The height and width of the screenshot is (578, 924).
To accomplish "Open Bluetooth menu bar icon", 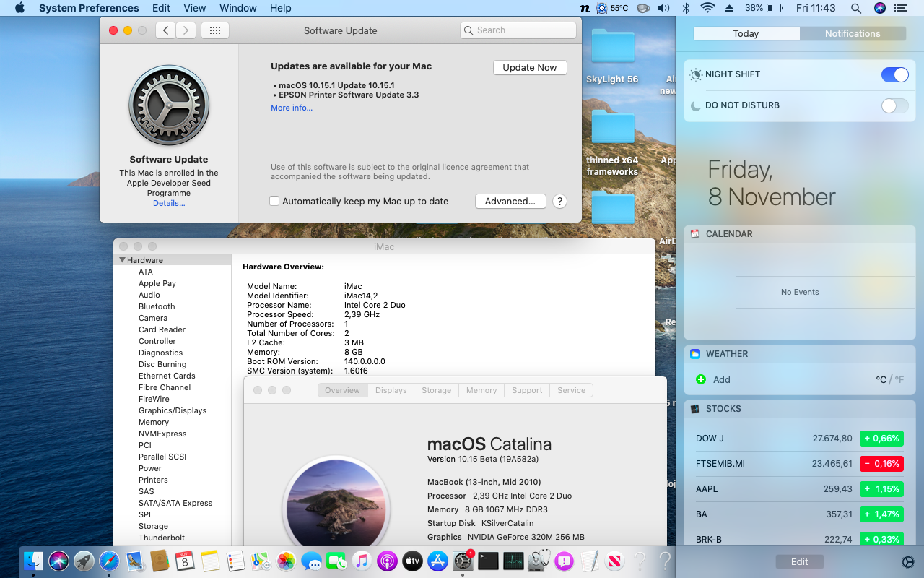I will click(687, 8).
